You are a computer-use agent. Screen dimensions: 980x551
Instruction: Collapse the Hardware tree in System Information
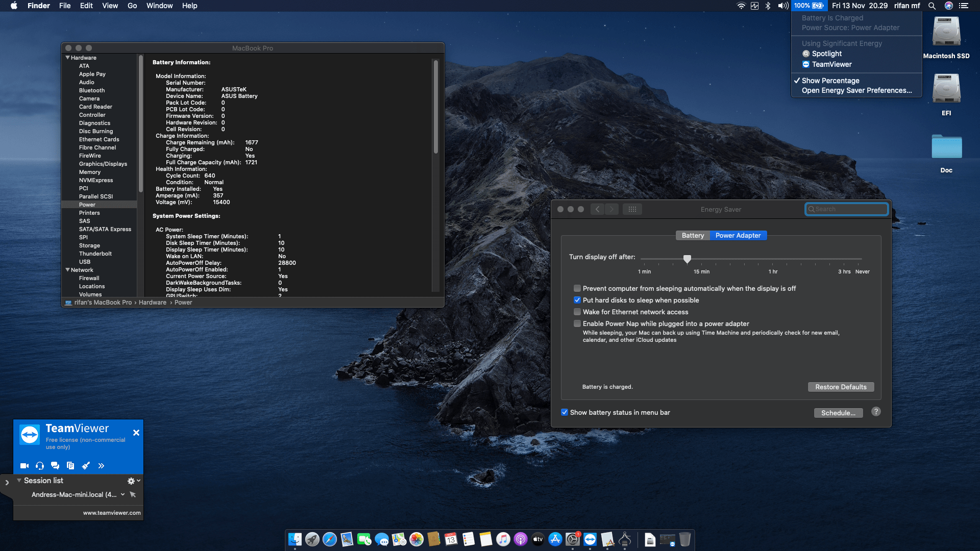(x=67, y=58)
